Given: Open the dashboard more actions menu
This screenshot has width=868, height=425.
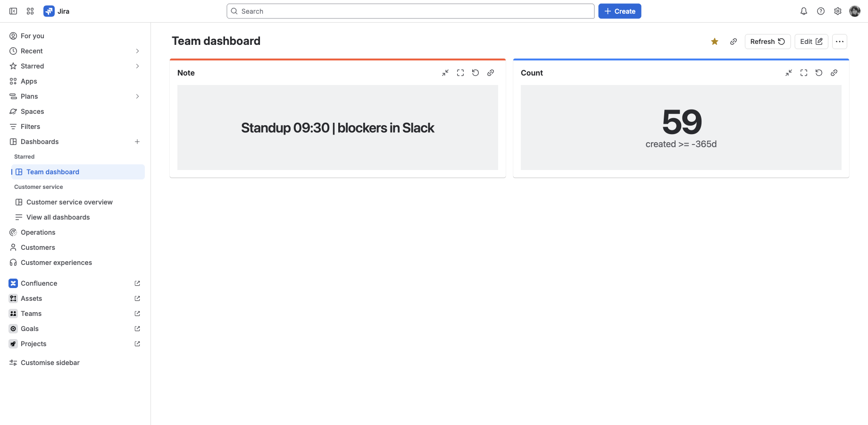Looking at the screenshot, I should coord(840,42).
